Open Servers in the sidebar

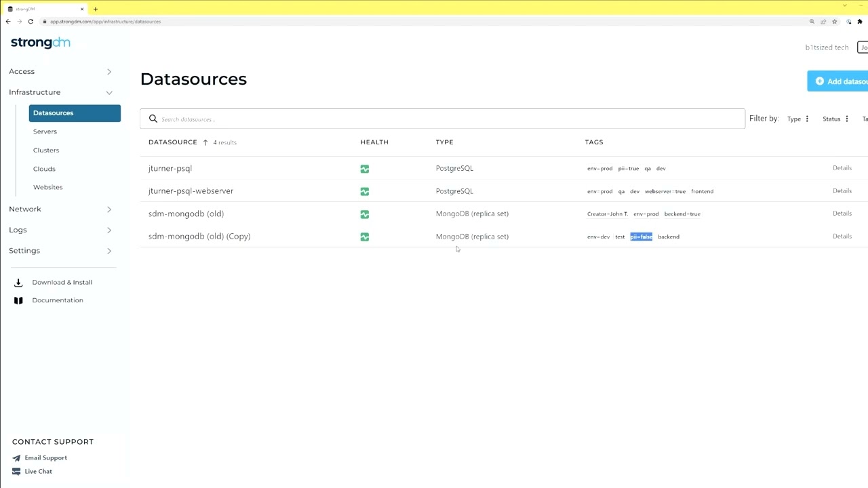[x=45, y=131]
